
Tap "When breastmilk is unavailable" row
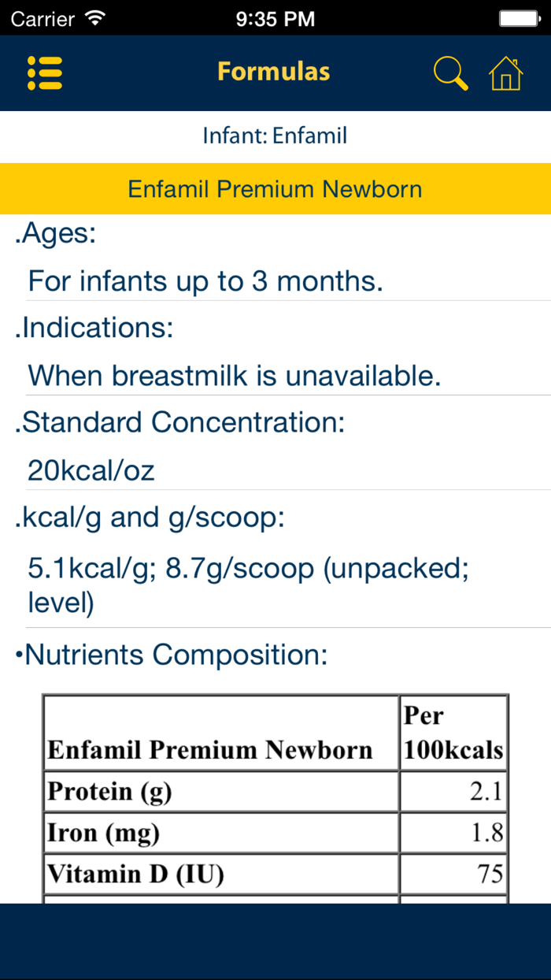point(235,376)
